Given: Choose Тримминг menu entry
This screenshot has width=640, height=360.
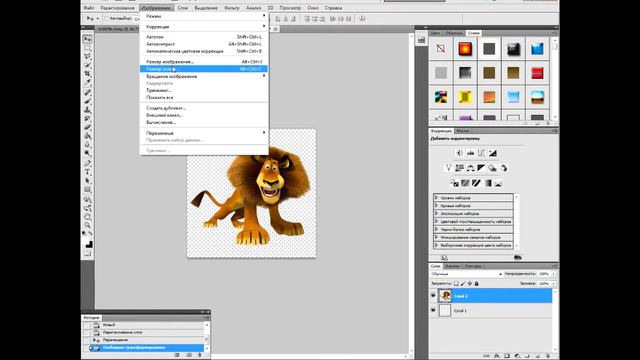Looking at the screenshot, I should (204, 90).
